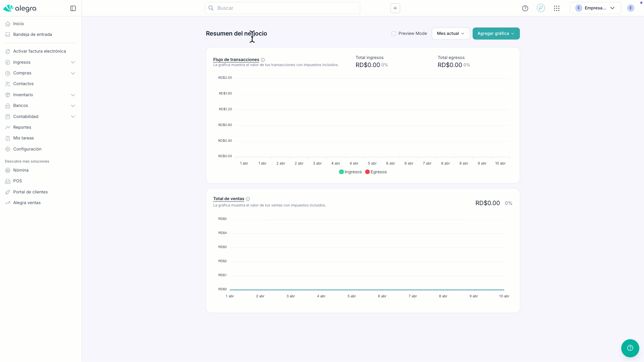The width and height of the screenshot is (644, 362).
Task: Enable the Preview Mode checkbox
Action: pos(394,34)
